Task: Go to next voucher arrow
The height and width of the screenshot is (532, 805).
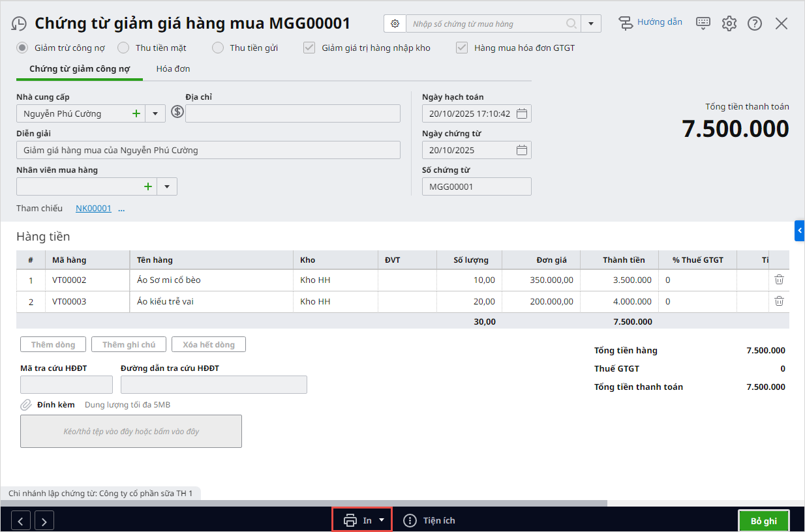Action: click(x=44, y=521)
